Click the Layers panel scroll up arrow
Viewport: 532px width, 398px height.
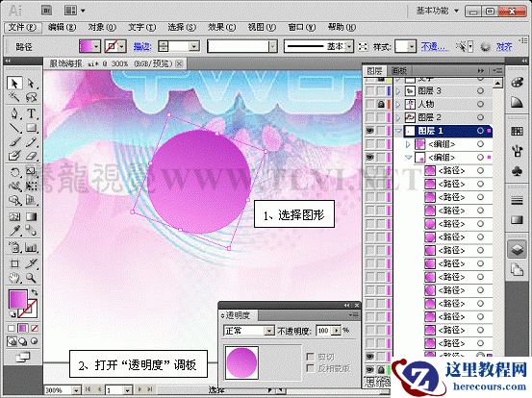[x=497, y=84]
